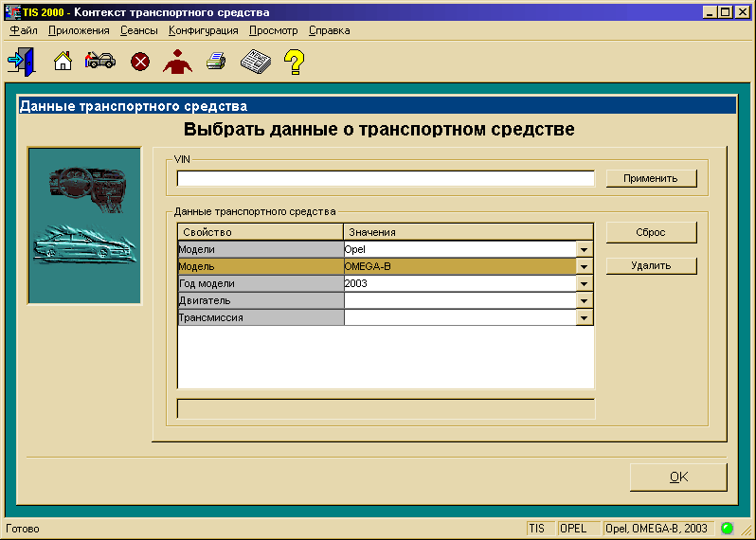Click the green status indicator light
The height and width of the screenshot is (540, 756).
tap(727, 529)
